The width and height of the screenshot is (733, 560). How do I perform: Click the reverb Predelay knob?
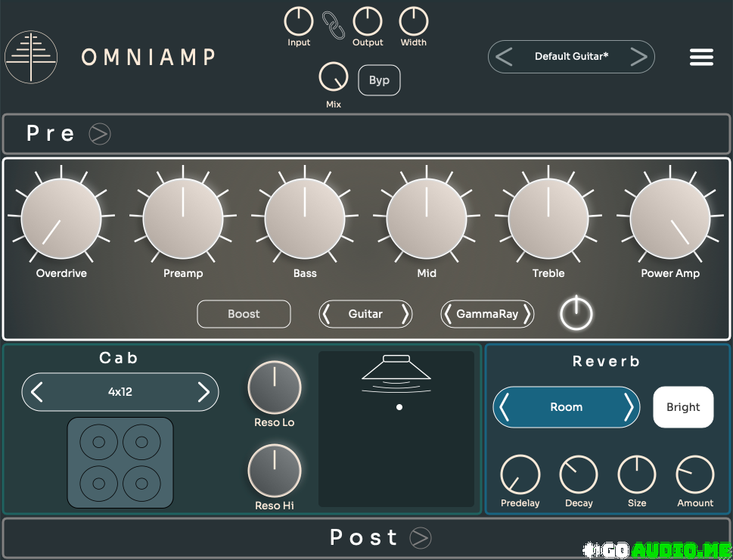pyautogui.click(x=520, y=474)
